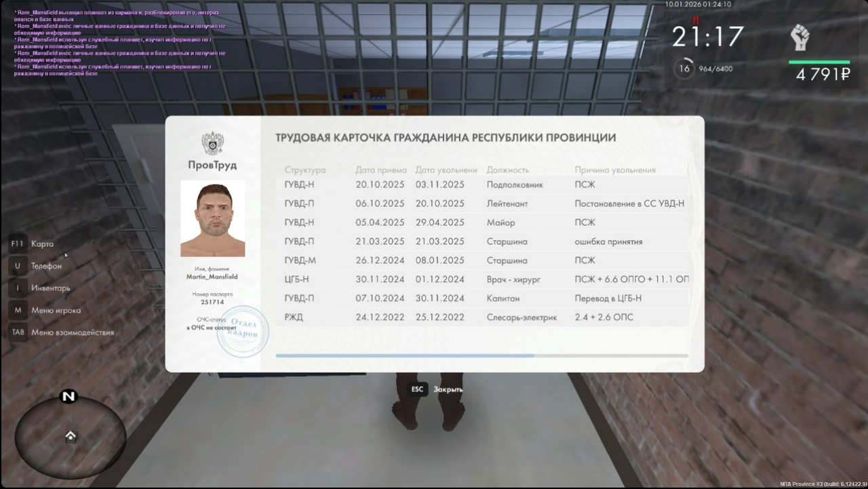
Task: Close the card via Закрыть label
Action: [x=448, y=389]
